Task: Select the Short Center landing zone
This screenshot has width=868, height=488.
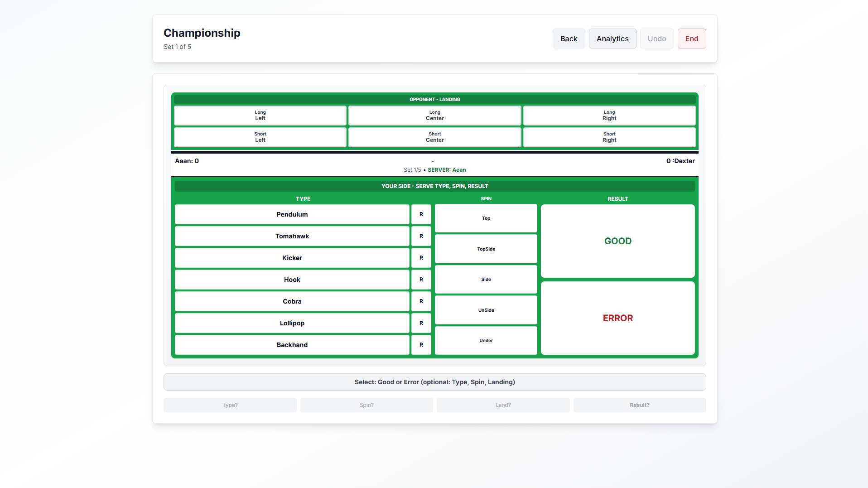Action: click(434, 137)
